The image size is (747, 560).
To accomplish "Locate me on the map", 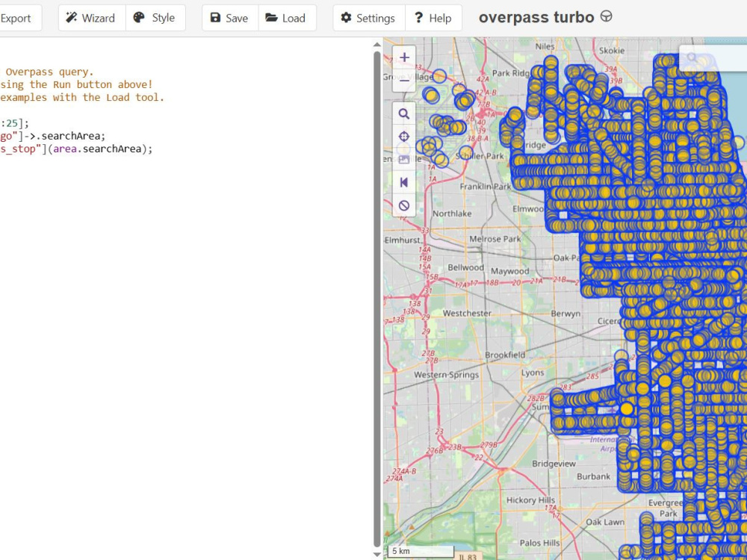I will [404, 137].
